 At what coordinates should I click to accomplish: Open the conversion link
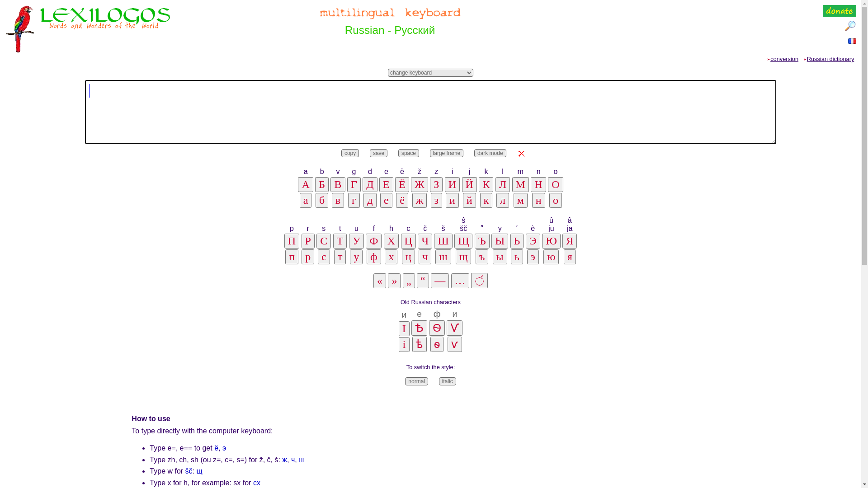784,59
